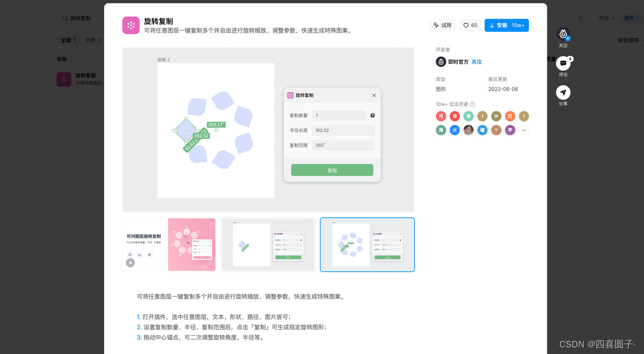
Task: Open the supporter avatar labeled 芋
Action: tap(510, 130)
